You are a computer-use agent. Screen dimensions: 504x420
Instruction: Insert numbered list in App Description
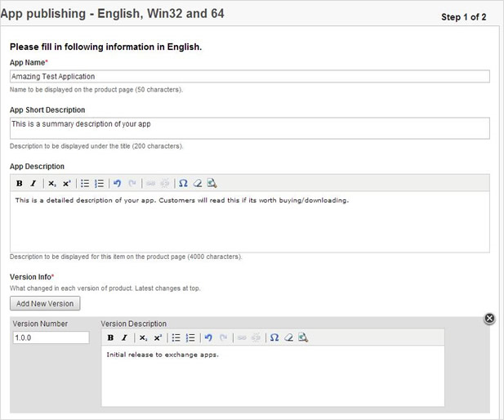[100, 183]
